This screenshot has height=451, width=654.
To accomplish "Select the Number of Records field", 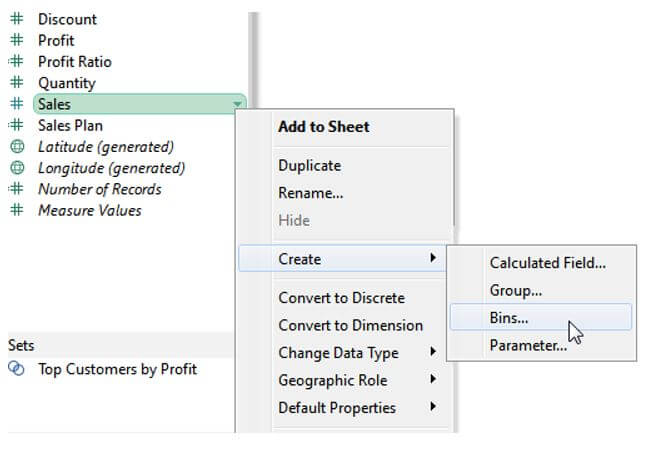I will 99,189.
